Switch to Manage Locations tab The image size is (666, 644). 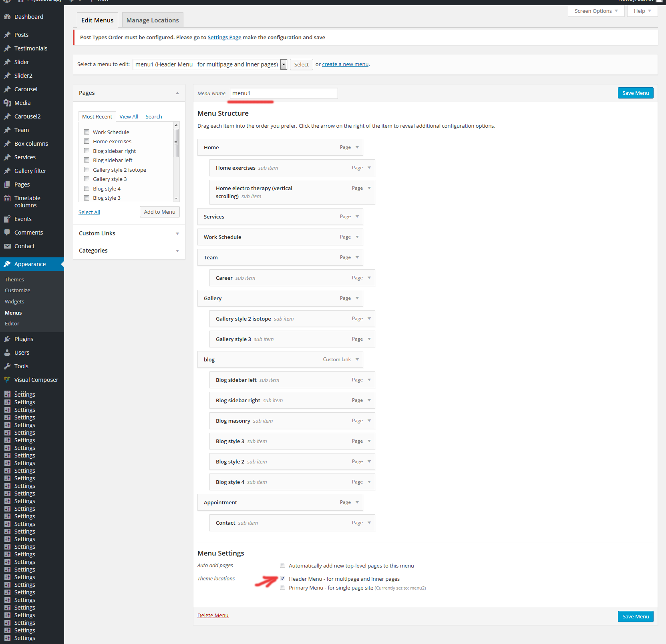click(153, 20)
